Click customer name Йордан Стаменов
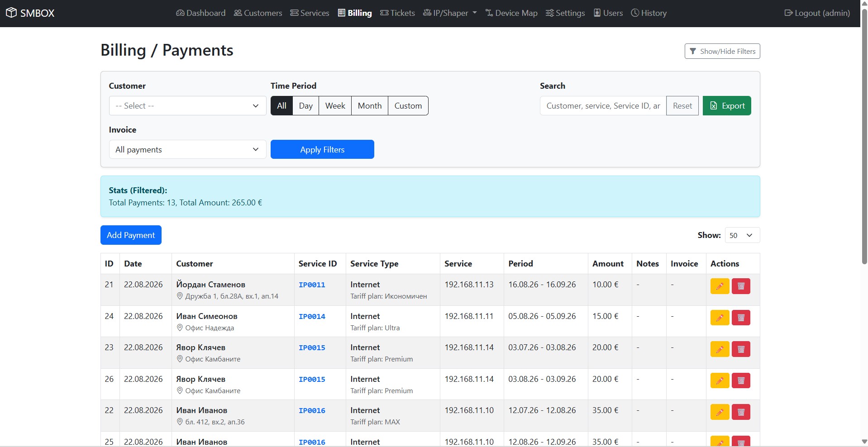Viewport: 868px width, 447px height. point(211,285)
